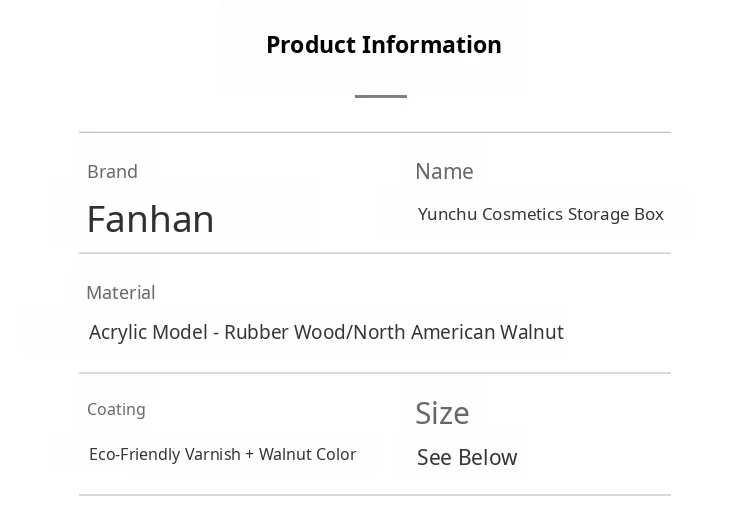Screen dimensions: 750x506
Task: Click the separator line below Fanhan
Action: [375, 253]
